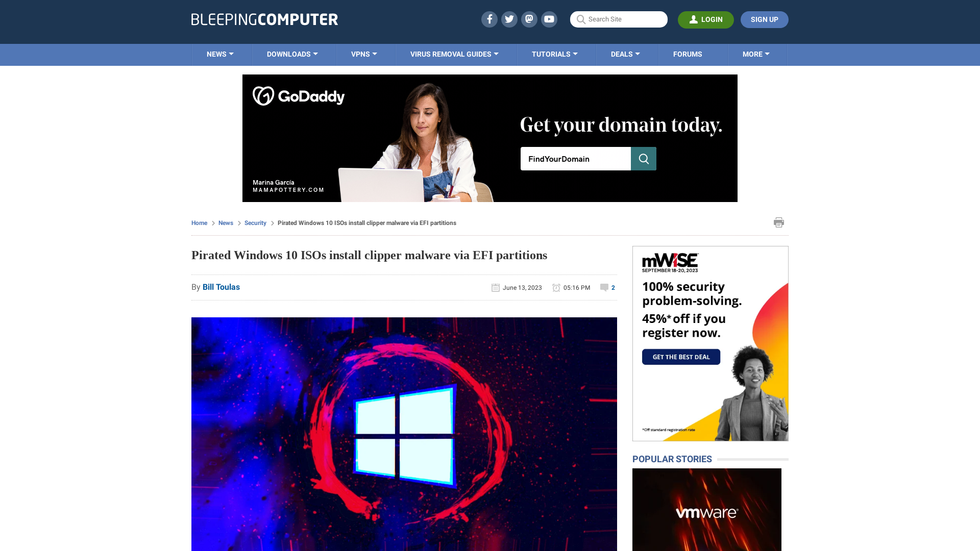
Task: Click the Login user account icon
Action: (x=694, y=19)
